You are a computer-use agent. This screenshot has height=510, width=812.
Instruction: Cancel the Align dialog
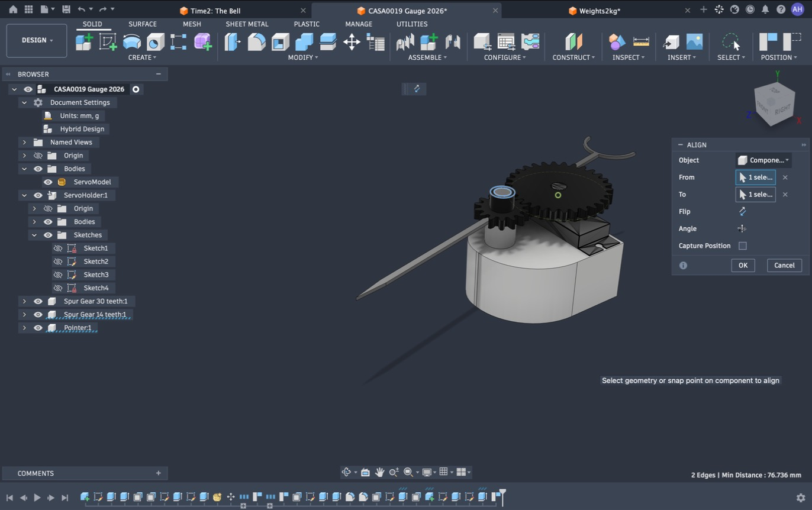(x=784, y=265)
